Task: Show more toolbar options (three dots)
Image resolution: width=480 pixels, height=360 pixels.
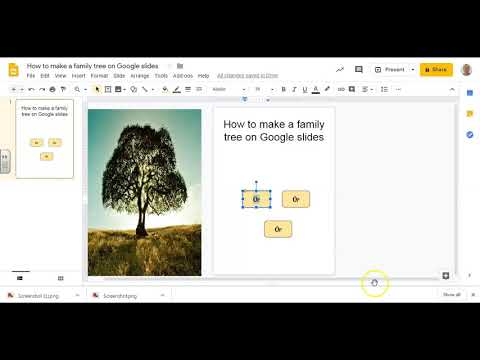Action: [398, 89]
